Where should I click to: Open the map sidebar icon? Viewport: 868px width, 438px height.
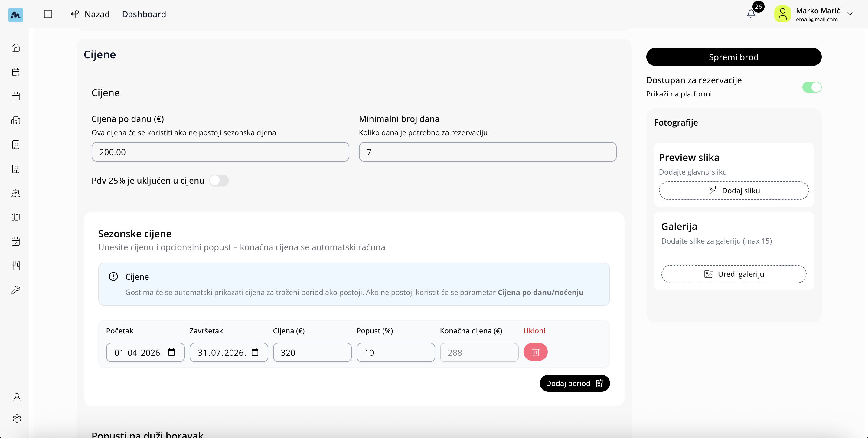pos(16,217)
